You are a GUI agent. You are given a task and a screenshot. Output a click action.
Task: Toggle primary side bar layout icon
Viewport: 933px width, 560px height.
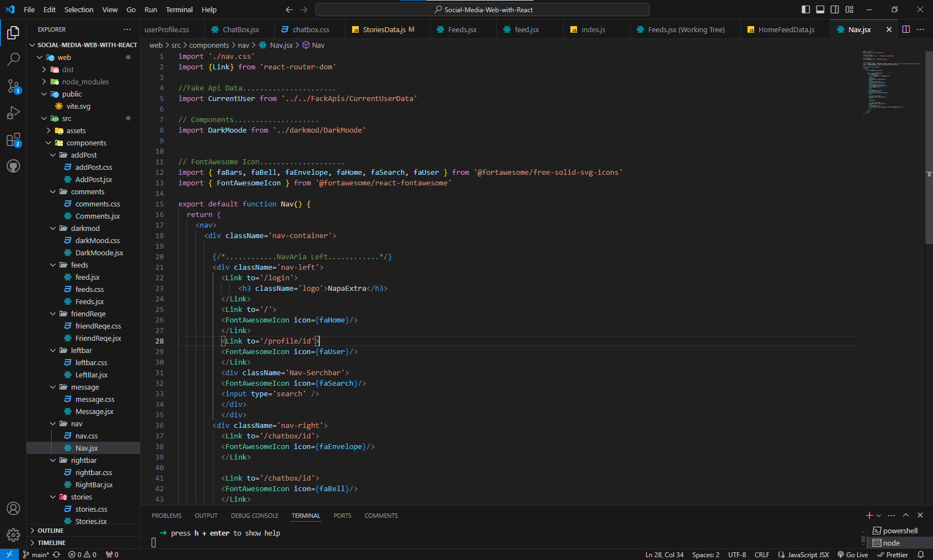click(x=806, y=9)
